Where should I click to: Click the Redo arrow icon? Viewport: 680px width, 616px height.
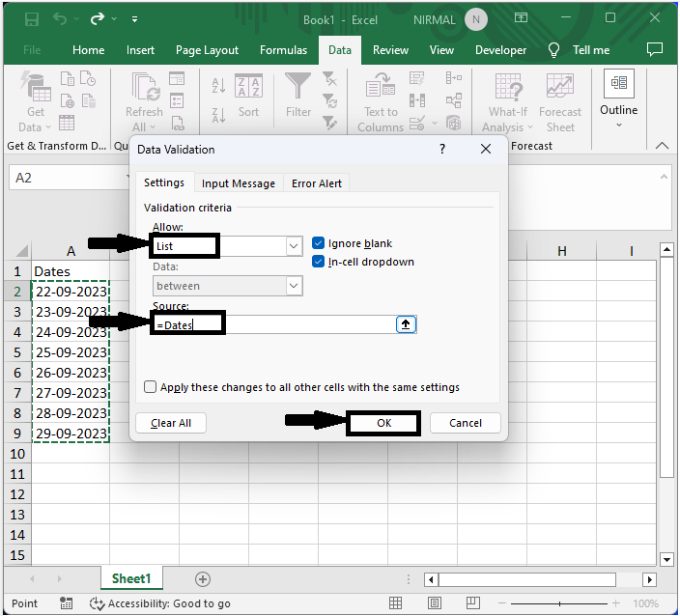point(98,18)
